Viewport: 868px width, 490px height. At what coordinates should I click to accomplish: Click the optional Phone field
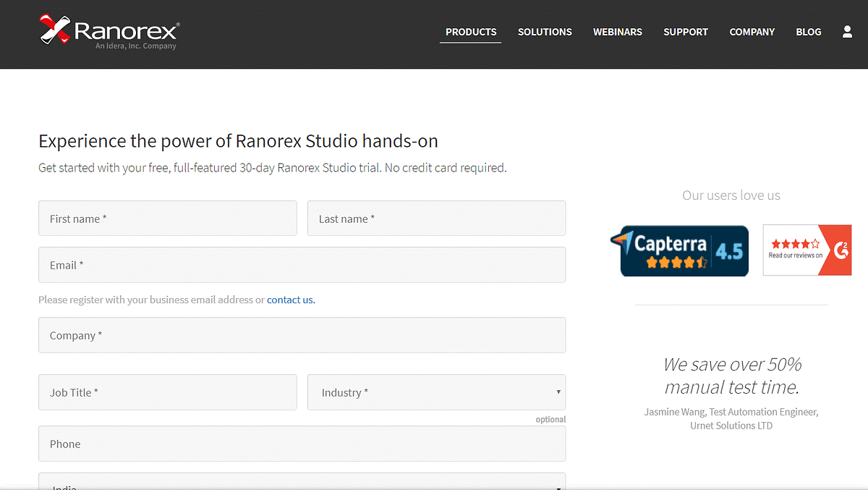tap(302, 444)
